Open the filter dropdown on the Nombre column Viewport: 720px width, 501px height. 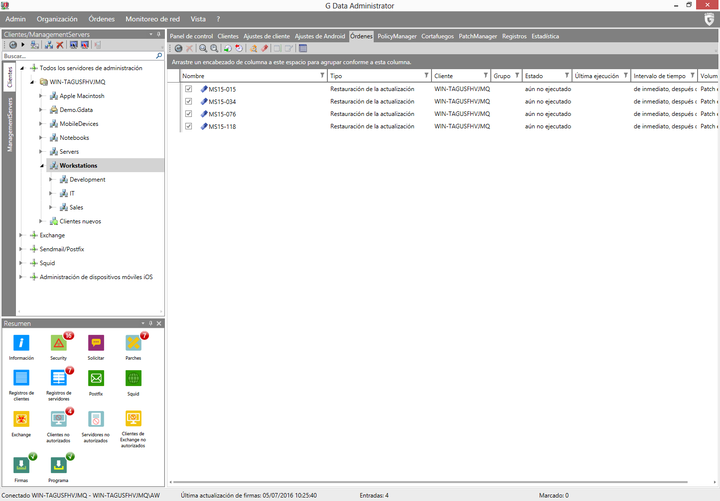pyautogui.click(x=322, y=75)
